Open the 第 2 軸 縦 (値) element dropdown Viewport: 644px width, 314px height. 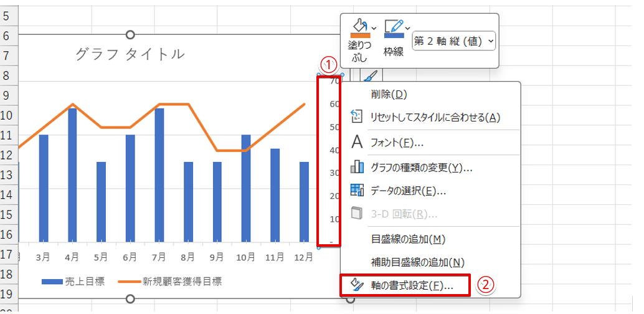[x=454, y=41]
